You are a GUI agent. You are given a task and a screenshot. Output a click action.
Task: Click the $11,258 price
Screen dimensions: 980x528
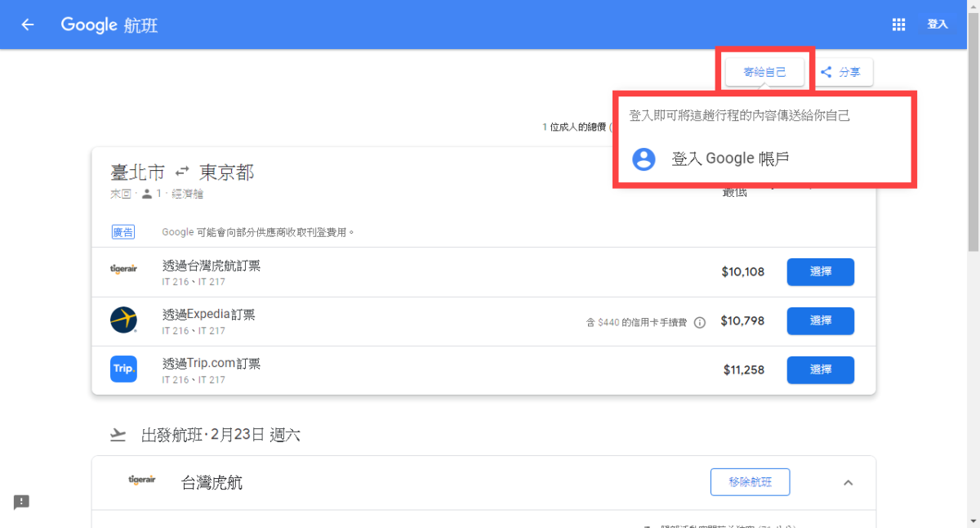[x=744, y=370]
